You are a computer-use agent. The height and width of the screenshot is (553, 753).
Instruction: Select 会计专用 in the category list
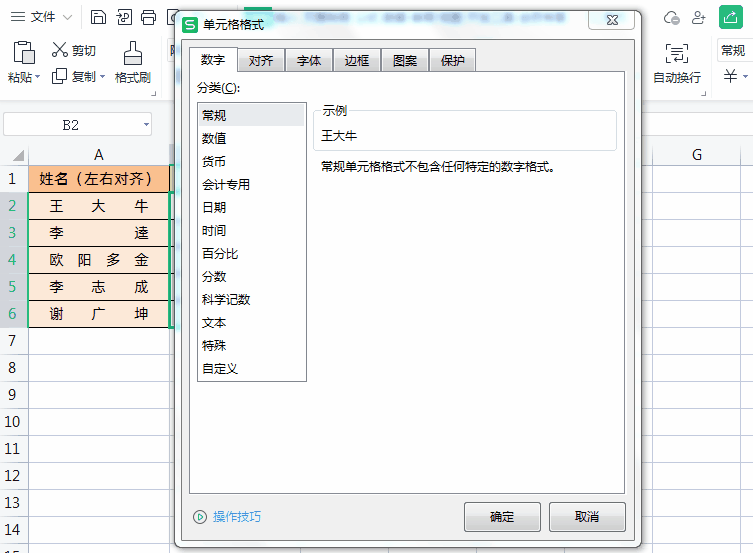click(x=251, y=184)
